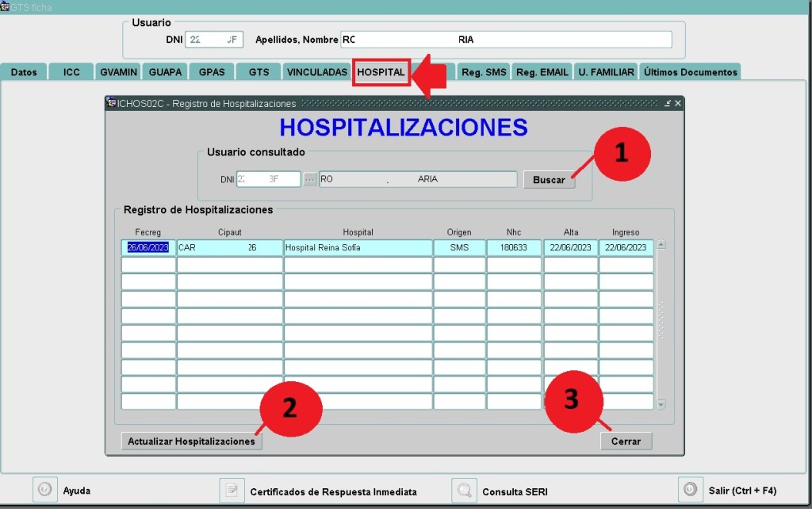This screenshot has height=512, width=812.
Task: Go to Últimos Documentos tab
Action: 690,72
